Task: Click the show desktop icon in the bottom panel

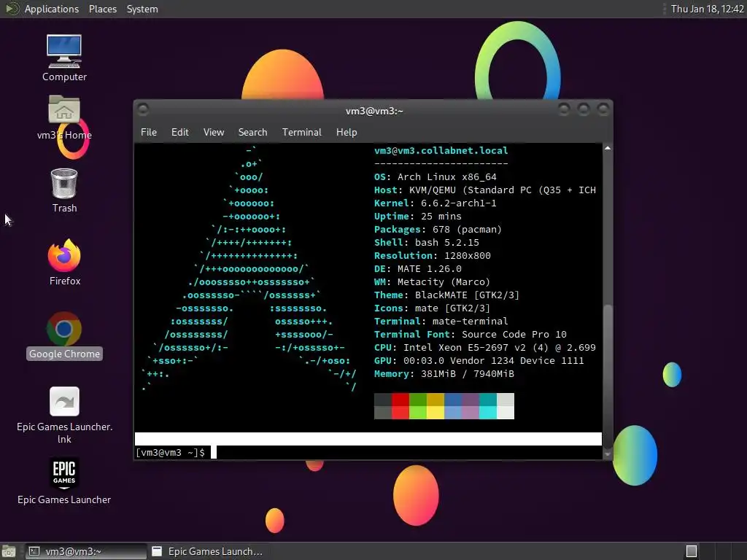Action: pyautogui.click(x=9, y=551)
